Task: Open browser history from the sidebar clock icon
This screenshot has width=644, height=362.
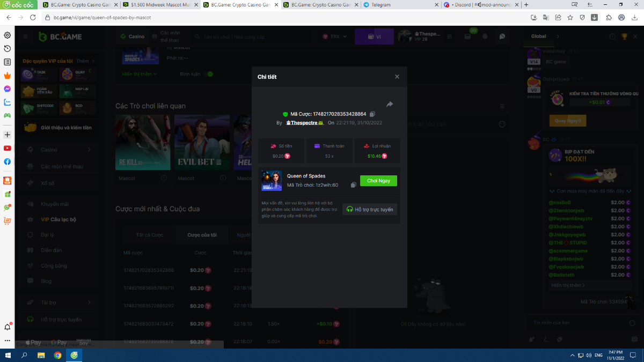Action: tap(8, 49)
